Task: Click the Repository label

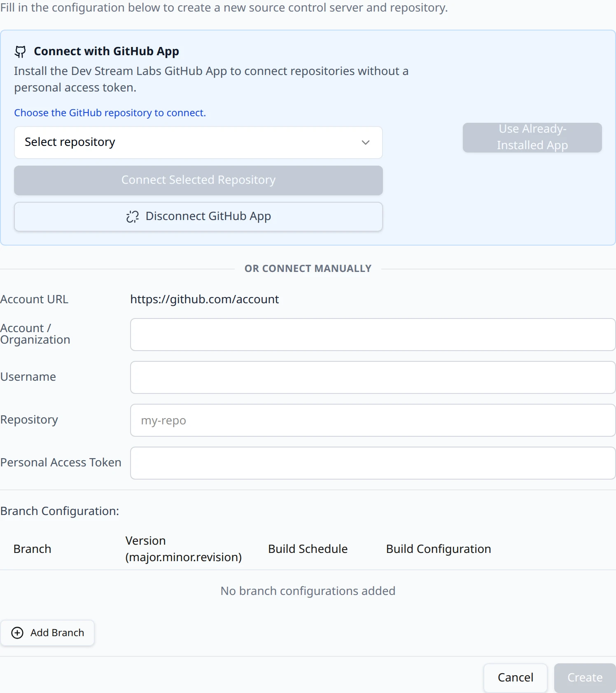Action: pyautogui.click(x=29, y=419)
